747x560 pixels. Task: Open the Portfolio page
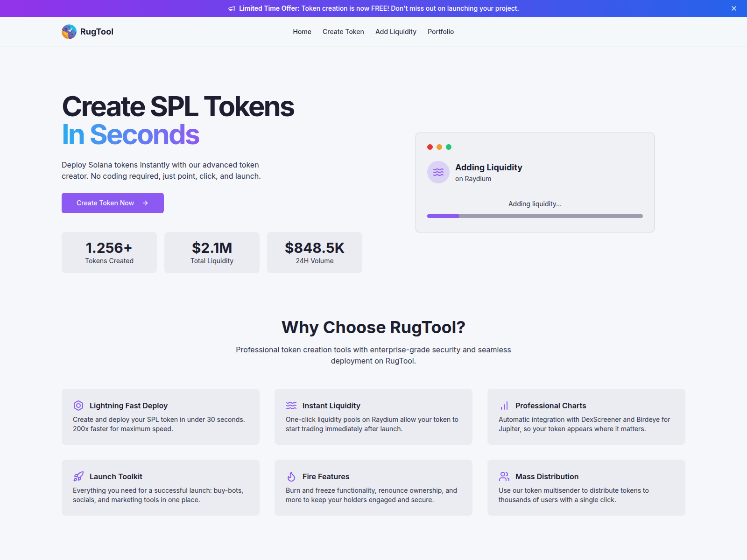[441, 32]
